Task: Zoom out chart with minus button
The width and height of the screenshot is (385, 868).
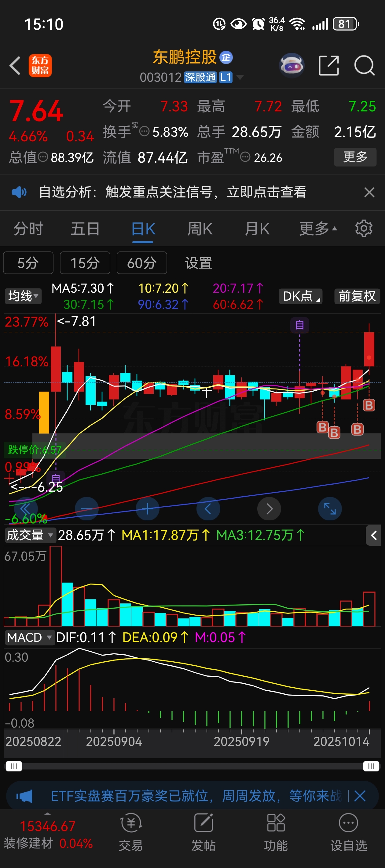Action: click(87, 509)
